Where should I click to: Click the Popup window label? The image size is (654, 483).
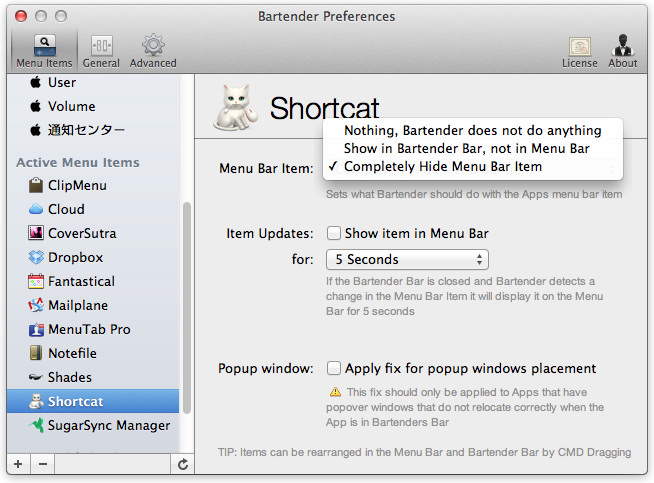(265, 368)
